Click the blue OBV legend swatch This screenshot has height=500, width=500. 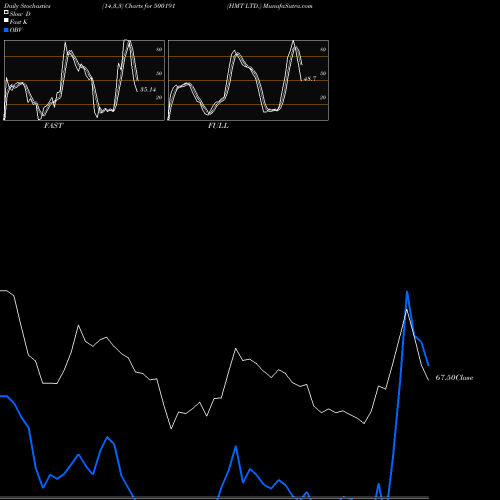6,30
